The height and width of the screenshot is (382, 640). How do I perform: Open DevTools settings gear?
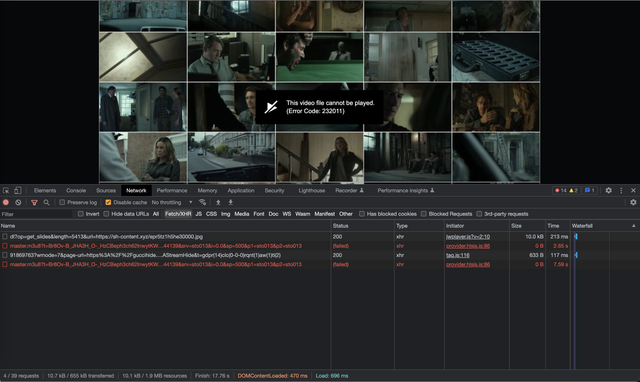(x=609, y=191)
